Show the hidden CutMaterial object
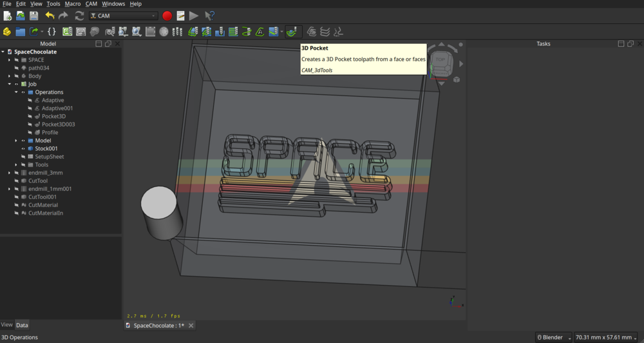Image resolution: width=644 pixels, height=343 pixels. [17, 205]
